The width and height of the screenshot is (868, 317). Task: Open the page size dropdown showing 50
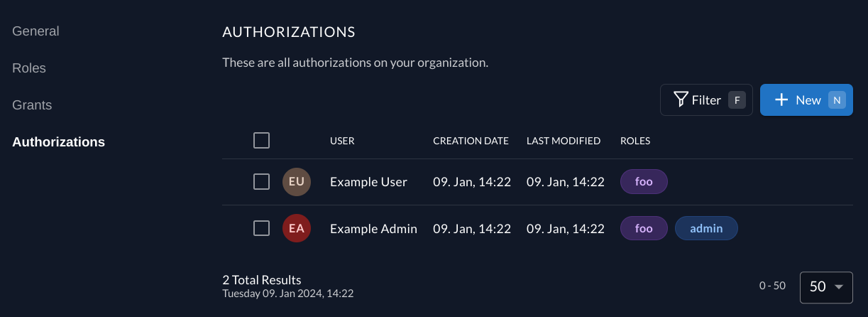point(826,286)
